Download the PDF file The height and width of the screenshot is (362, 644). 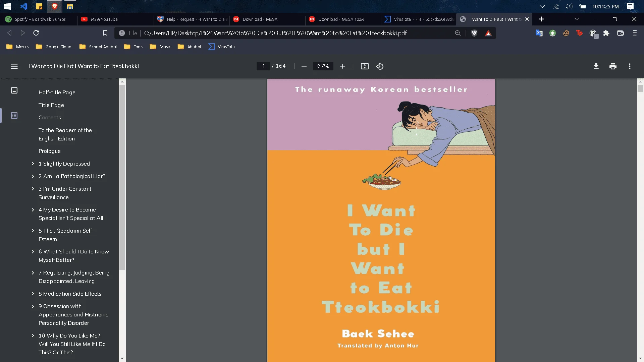[x=596, y=66]
